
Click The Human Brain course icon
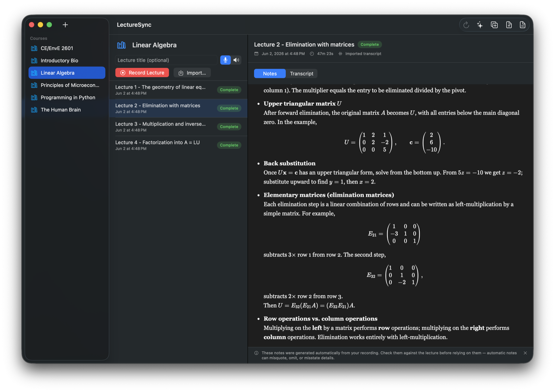(34, 110)
